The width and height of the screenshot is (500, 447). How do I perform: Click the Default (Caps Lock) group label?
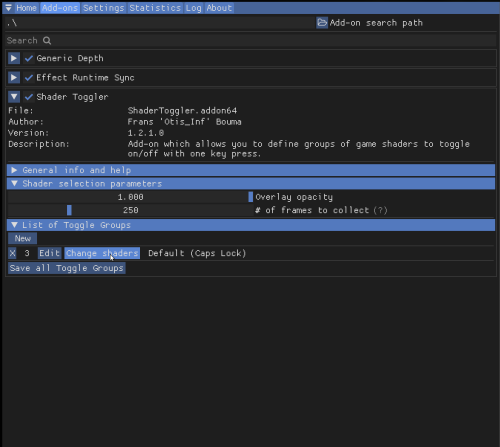(x=197, y=253)
